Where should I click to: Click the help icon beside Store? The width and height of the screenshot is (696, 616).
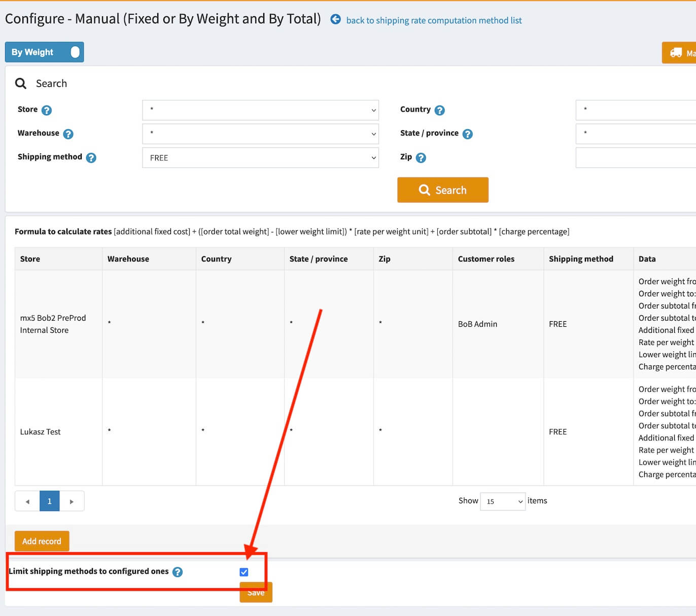[x=47, y=110]
